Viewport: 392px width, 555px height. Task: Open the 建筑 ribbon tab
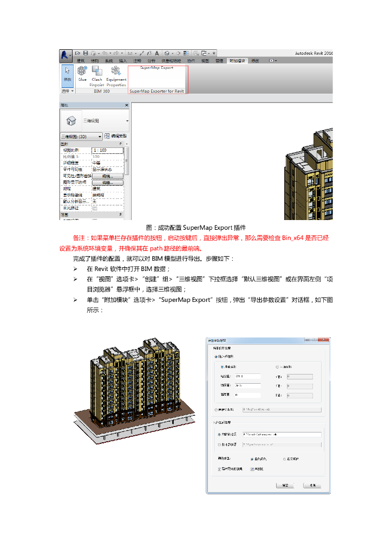[x=81, y=61]
